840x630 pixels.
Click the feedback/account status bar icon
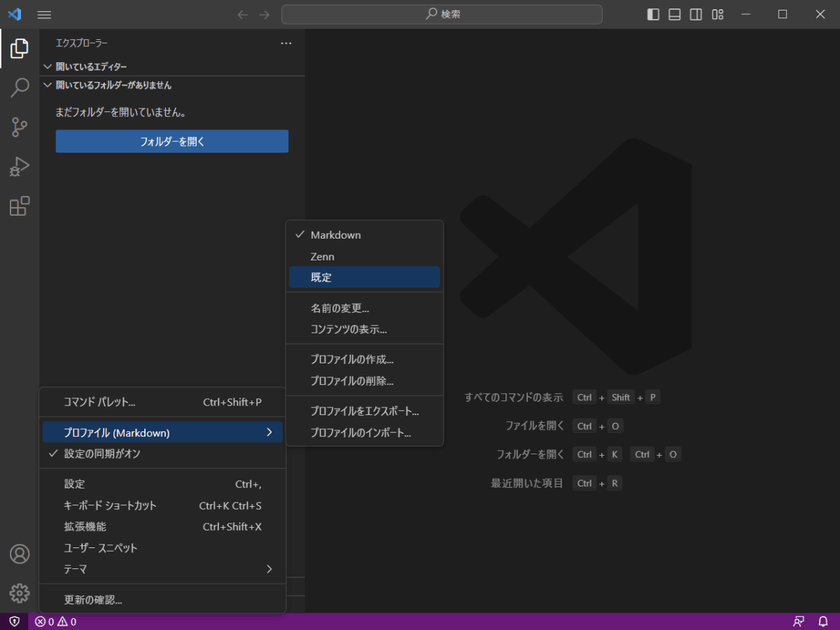tap(799, 622)
